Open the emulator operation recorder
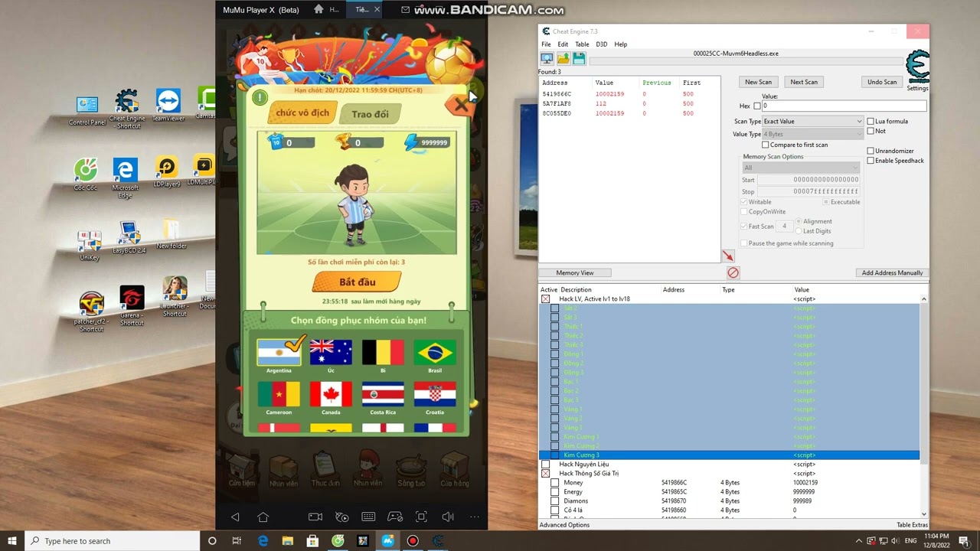Image resolution: width=980 pixels, height=551 pixels. tap(341, 517)
